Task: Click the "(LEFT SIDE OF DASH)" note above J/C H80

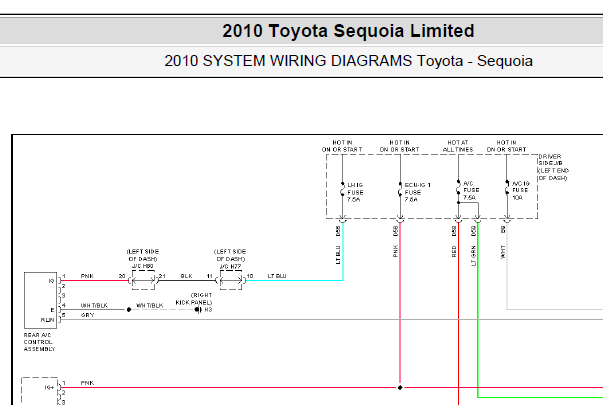Action: tap(143, 255)
